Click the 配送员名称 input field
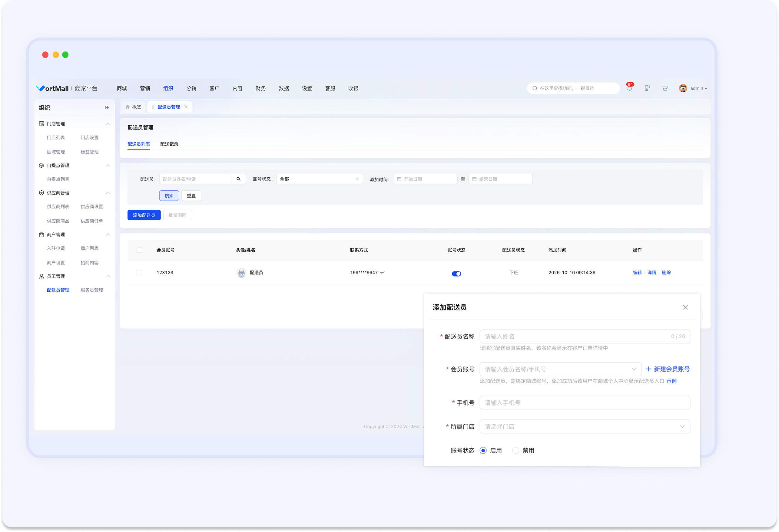The image size is (779, 532). pyautogui.click(x=585, y=336)
